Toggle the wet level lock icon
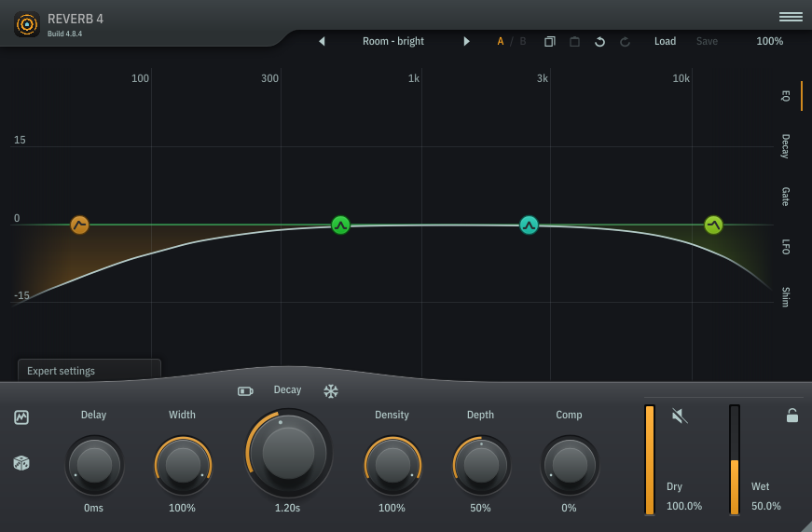 tap(791, 416)
